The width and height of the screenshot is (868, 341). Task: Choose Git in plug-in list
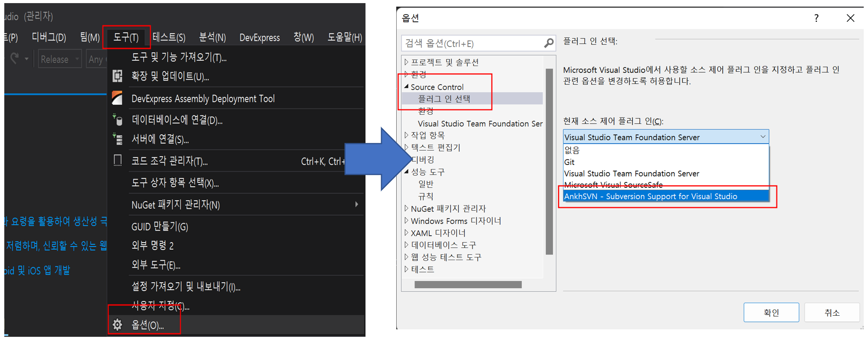[x=666, y=162]
